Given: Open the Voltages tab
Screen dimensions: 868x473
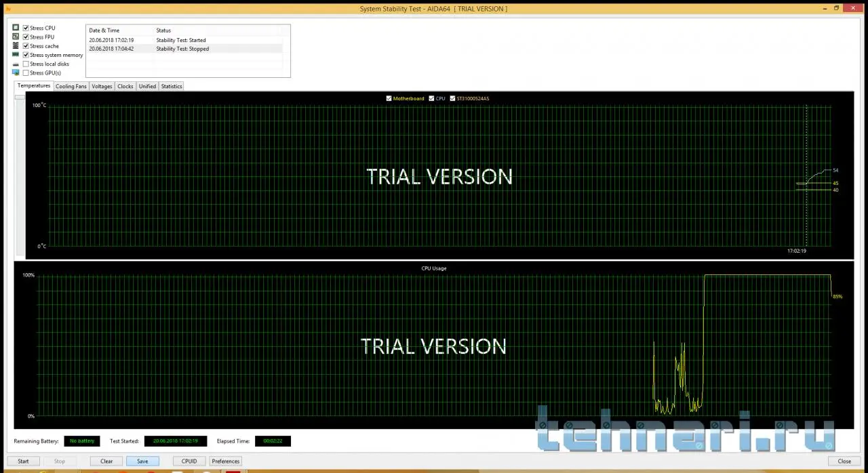Looking at the screenshot, I should (x=102, y=86).
